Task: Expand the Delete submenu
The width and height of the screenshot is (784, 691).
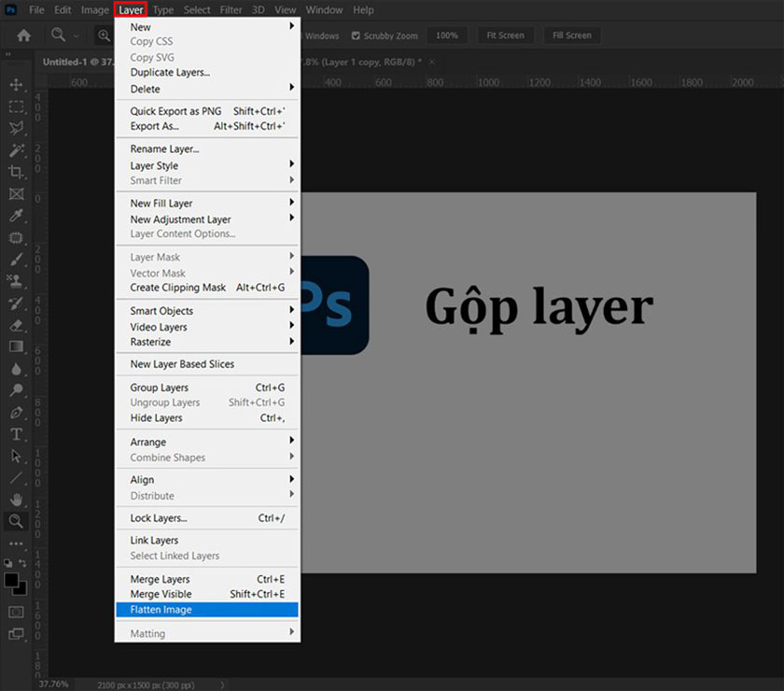Action: tap(207, 89)
